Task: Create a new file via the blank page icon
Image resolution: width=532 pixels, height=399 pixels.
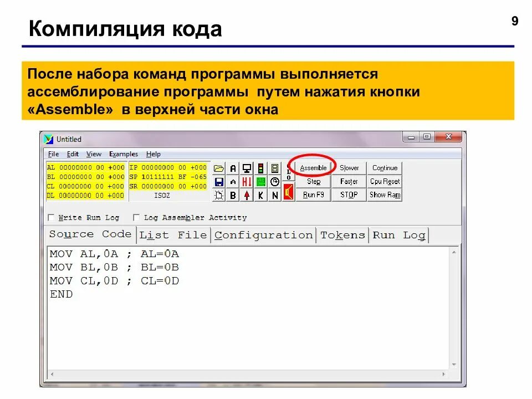Action: tap(218, 194)
